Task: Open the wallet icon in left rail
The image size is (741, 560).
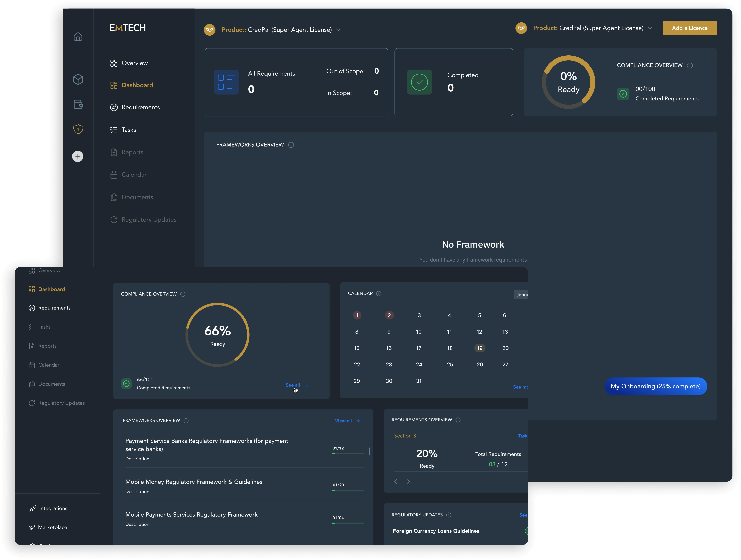Action: click(78, 104)
